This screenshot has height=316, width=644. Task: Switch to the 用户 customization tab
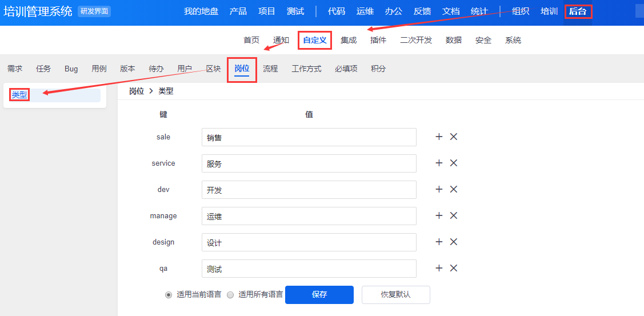click(185, 69)
